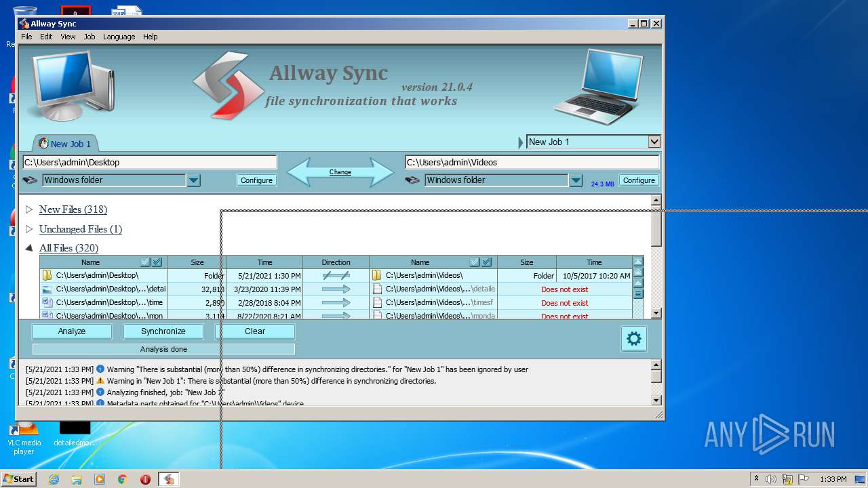868x488 pixels.
Task: Click the image file icon of 'detai' row
Action: pyautogui.click(x=47, y=289)
